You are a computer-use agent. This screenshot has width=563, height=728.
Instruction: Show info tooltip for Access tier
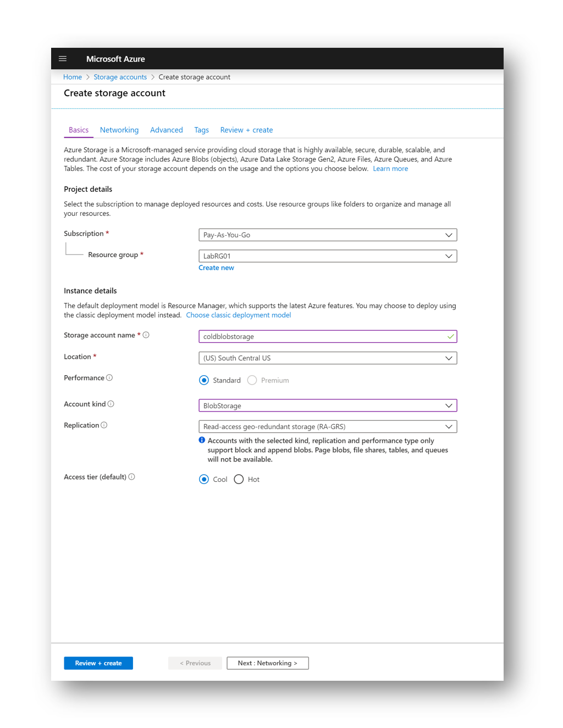click(x=132, y=477)
